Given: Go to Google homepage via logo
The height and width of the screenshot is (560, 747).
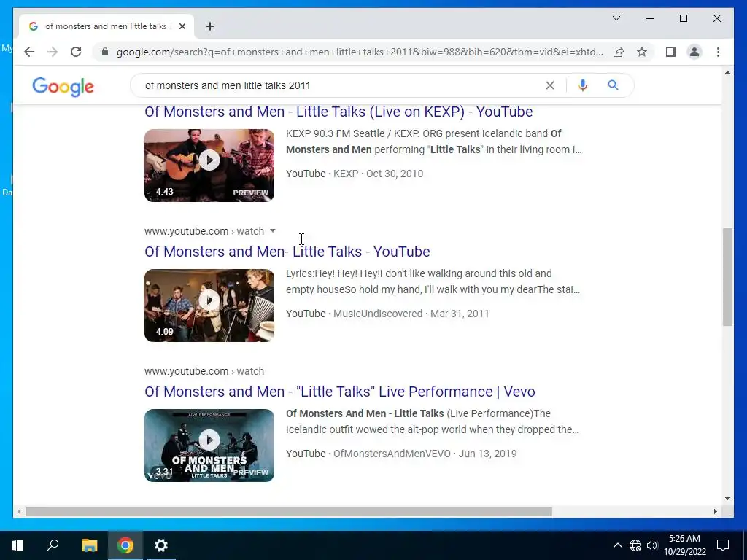Looking at the screenshot, I should point(63,87).
